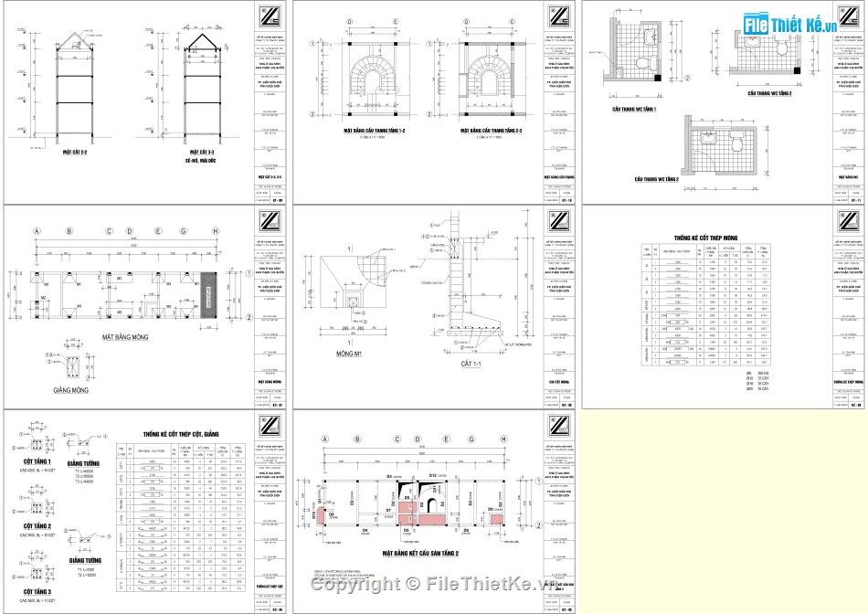Click the THỐNG KÊ CỐT THÉP MÓNG heading
868x614 pixels.
click(705, 238)
